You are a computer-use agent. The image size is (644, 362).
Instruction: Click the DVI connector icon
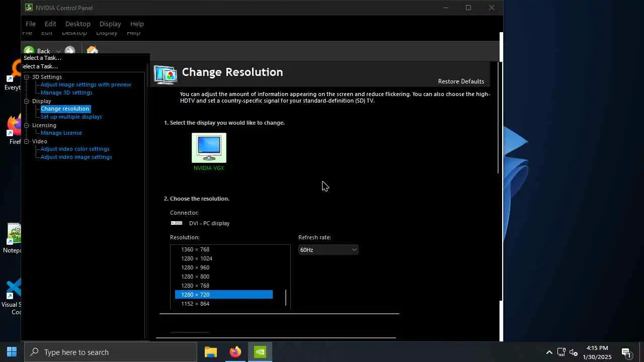(x=177, y=223)
